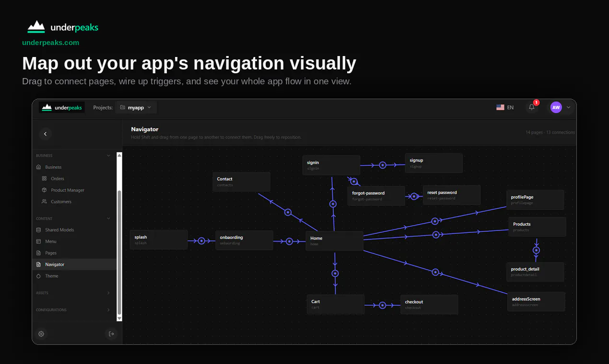The width and height of the screenshot is (609, 364).
Task: Click the sidebar scrollbar thumb
Action: point(119,251)
